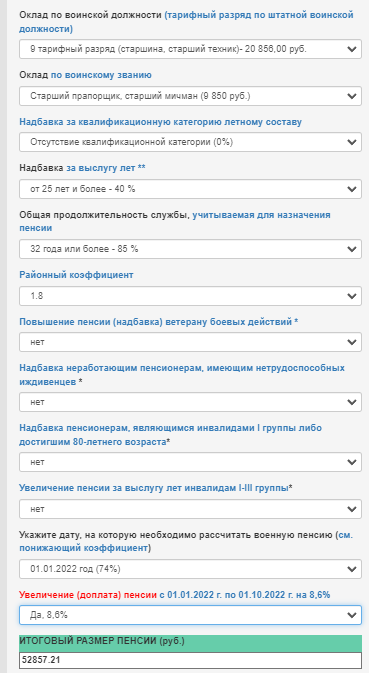Follow the combat veteran pension increase link
The height and width of the screenshot is (673, 369).
156,321
